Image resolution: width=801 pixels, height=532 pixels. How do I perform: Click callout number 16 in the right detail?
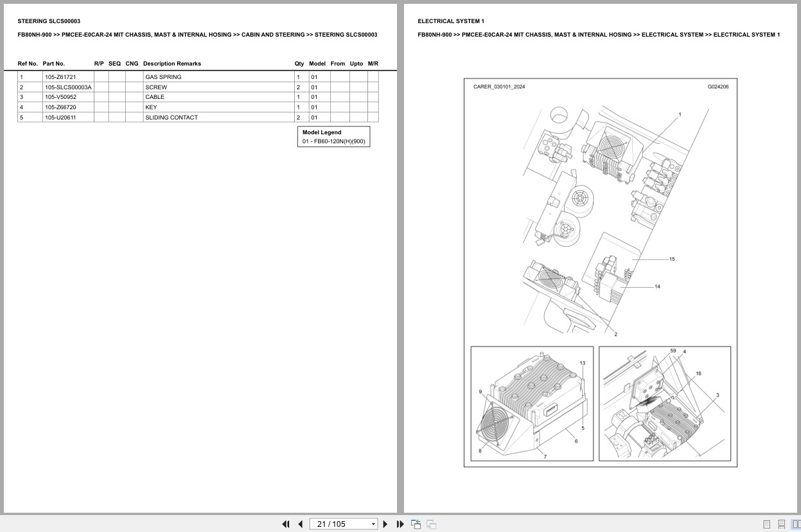pos(698,373)
